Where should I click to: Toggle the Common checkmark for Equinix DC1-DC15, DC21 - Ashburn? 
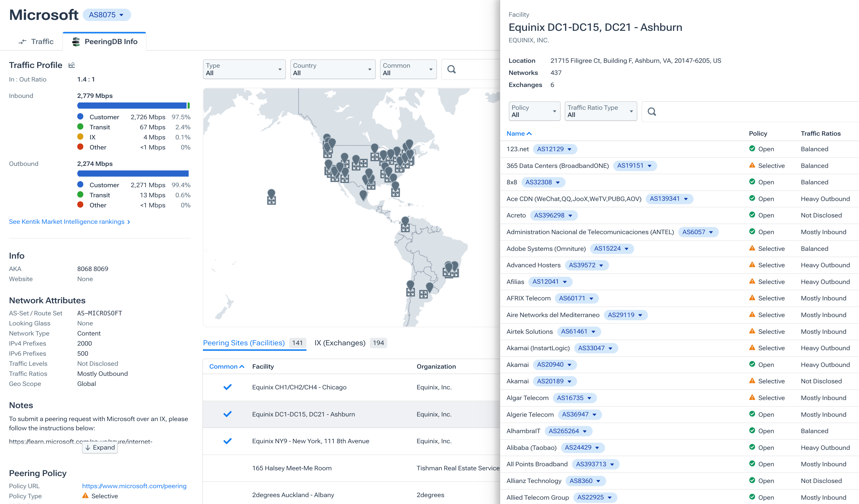point(227,414)
